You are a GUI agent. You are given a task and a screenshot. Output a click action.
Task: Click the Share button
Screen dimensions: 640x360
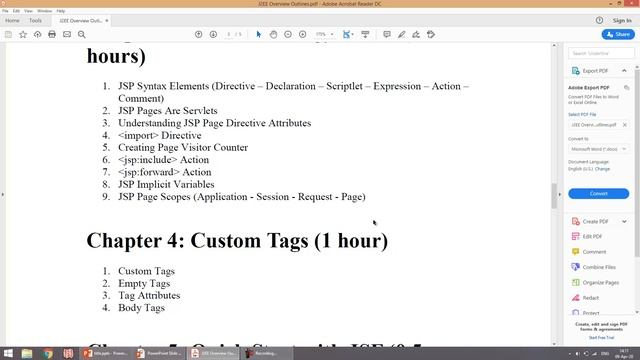click(x=618, y=35)
